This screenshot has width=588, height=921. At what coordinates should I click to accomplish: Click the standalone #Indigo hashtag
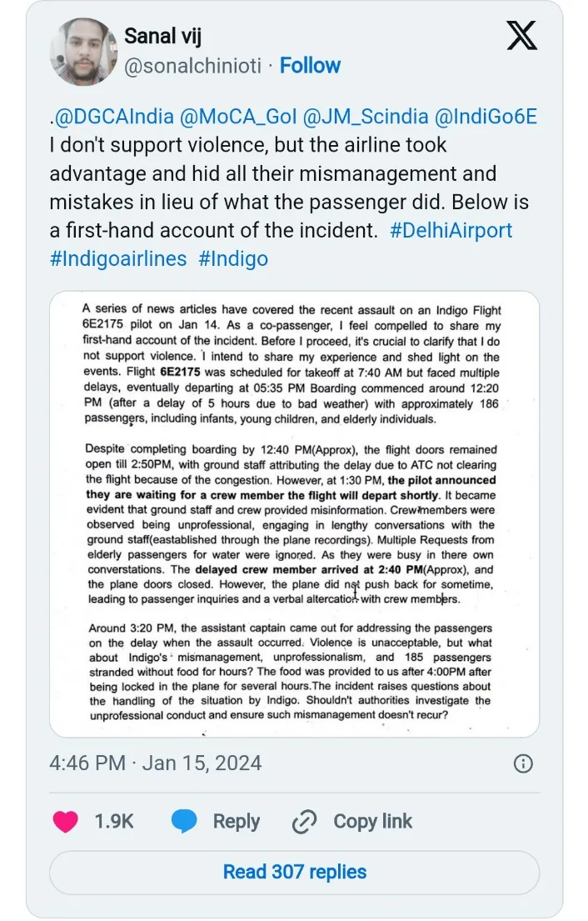233,259
